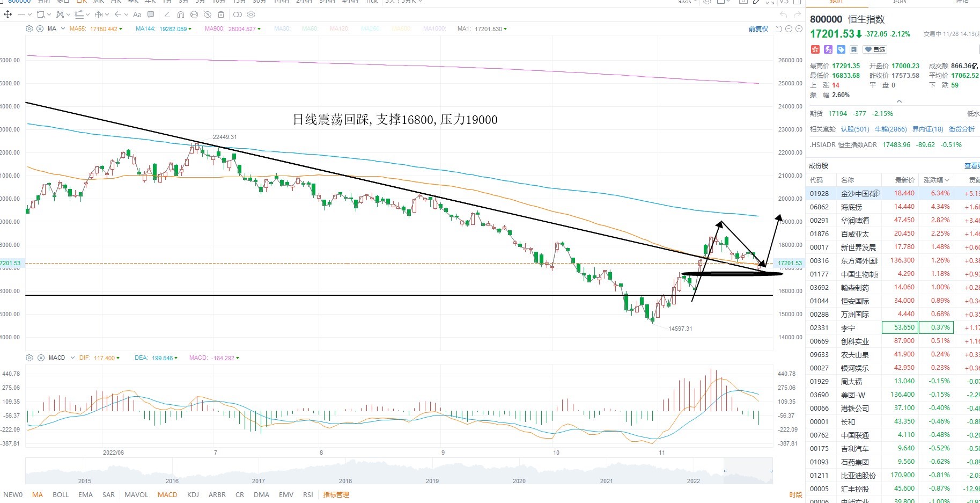
Task: Expand the MA indicator dropdown chevron
Action: [63, 28]
